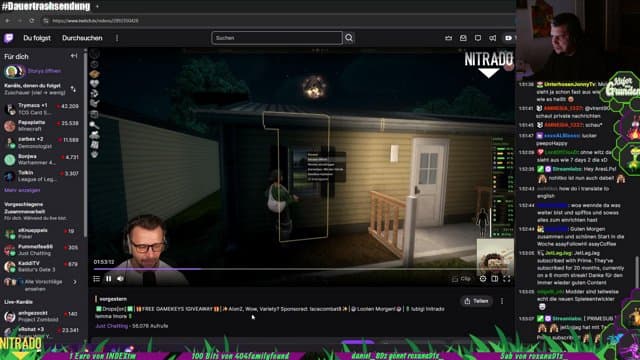Screen dimensions: 640x360
Task: Open the three-dot menu beside Durchsuchen
Action: click(117, 38)
